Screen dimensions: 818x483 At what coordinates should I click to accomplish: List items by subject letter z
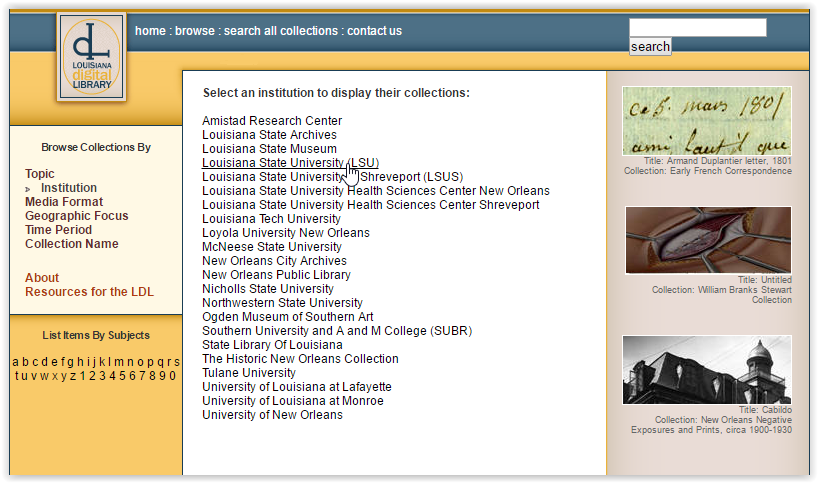click(73, 376)
